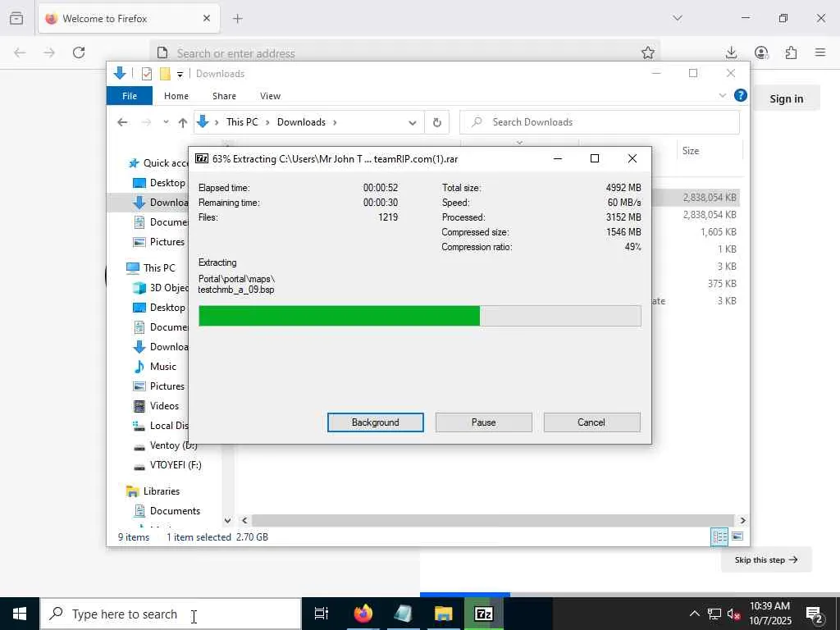The height and width of the screenshot is (630, 840).
Task: Switch to Firefox from taskbar
Action: pyautogui.click(x=363, y=614)
